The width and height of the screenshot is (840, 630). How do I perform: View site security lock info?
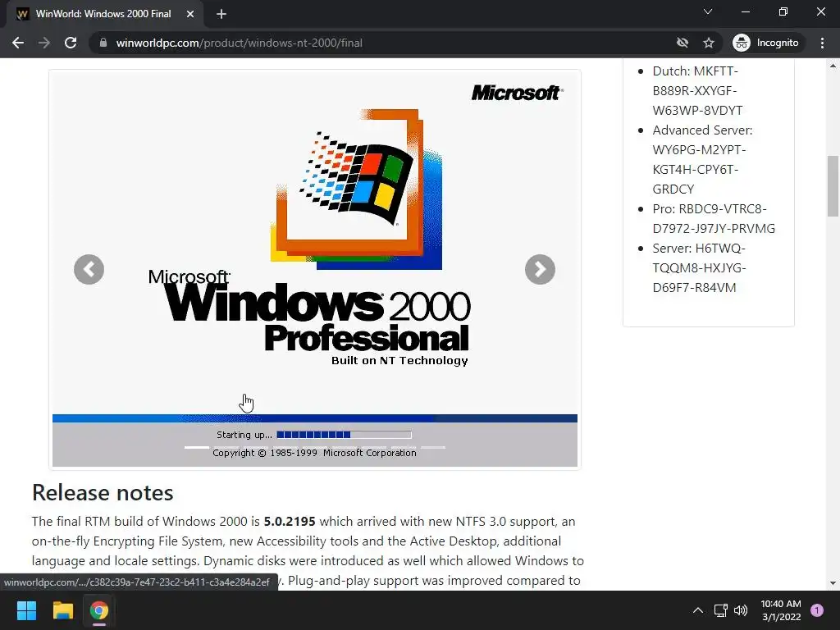103,43
